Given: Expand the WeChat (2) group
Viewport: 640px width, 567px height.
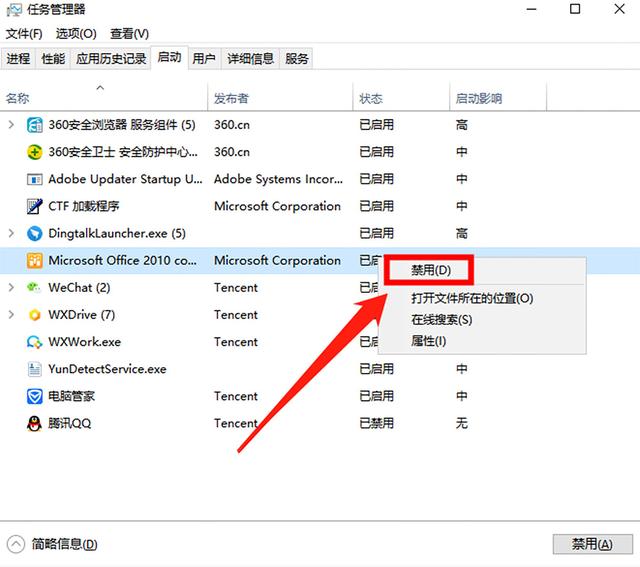Looking at the screenshot, I should 11,287.
